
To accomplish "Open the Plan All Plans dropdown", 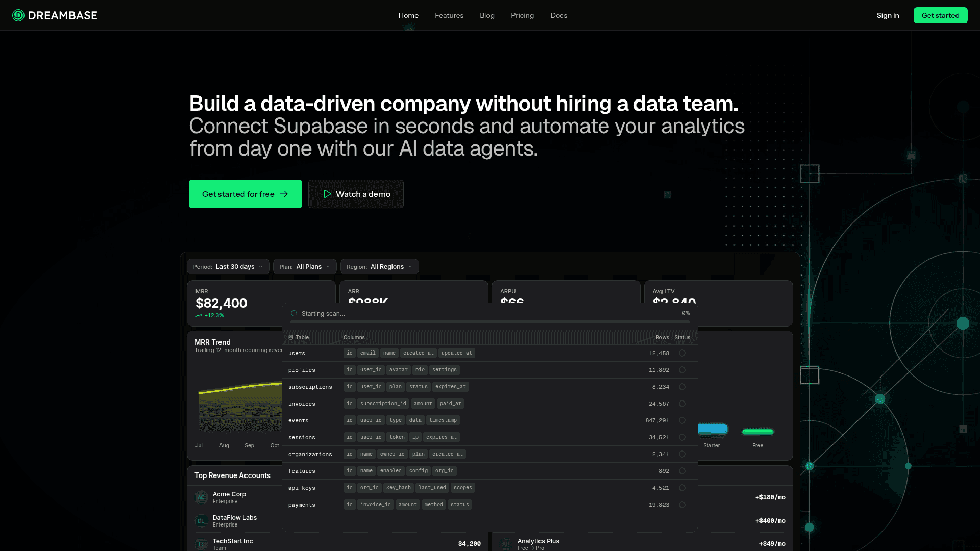I will [x=305, y=267].
